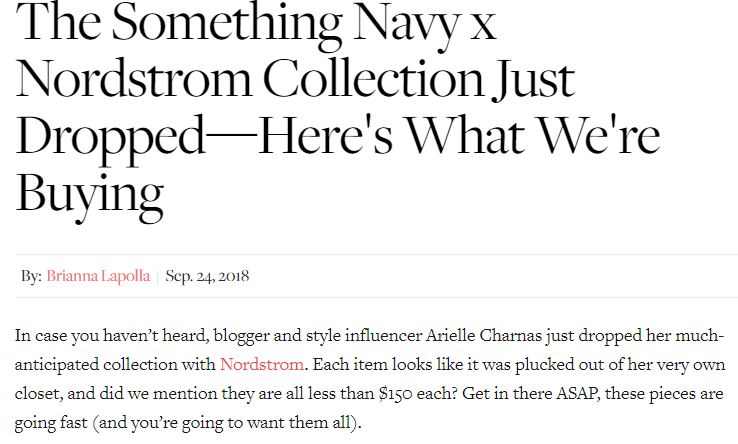Viewport: 738px width, 444px height.
Task: Follow the red Nordstrom link in paragraph
Action: 262,364
